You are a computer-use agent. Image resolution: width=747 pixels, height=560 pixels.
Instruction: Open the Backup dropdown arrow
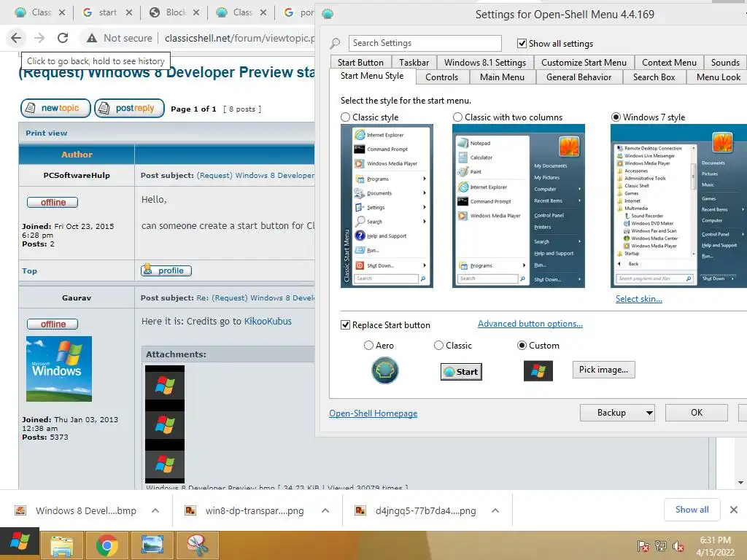tap(649, 413)
